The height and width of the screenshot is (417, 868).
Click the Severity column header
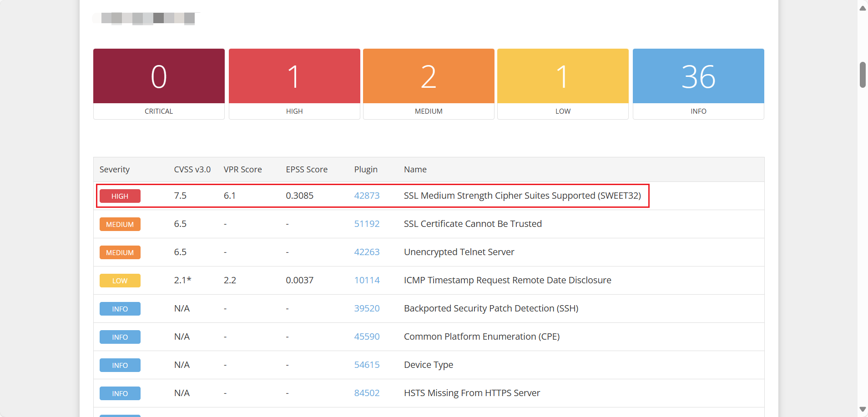tap(115, 170)
